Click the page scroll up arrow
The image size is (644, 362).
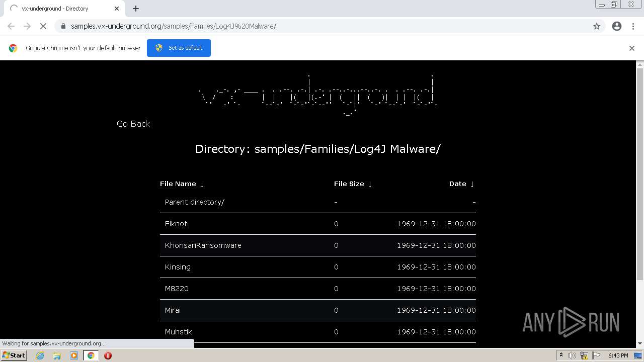(640, 65)
